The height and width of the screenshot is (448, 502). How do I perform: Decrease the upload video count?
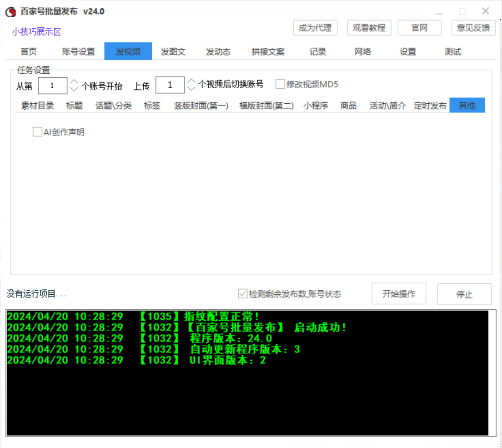click(191, 88)
